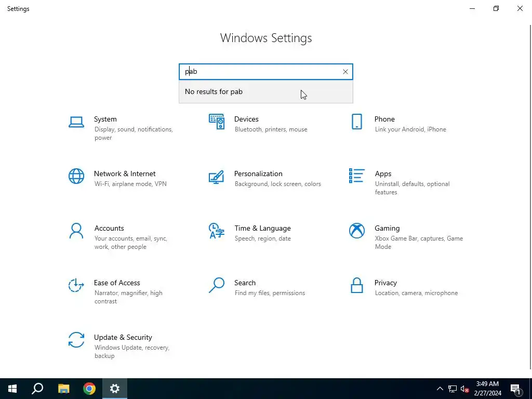Open the Accounts person icon

[76, 231]
